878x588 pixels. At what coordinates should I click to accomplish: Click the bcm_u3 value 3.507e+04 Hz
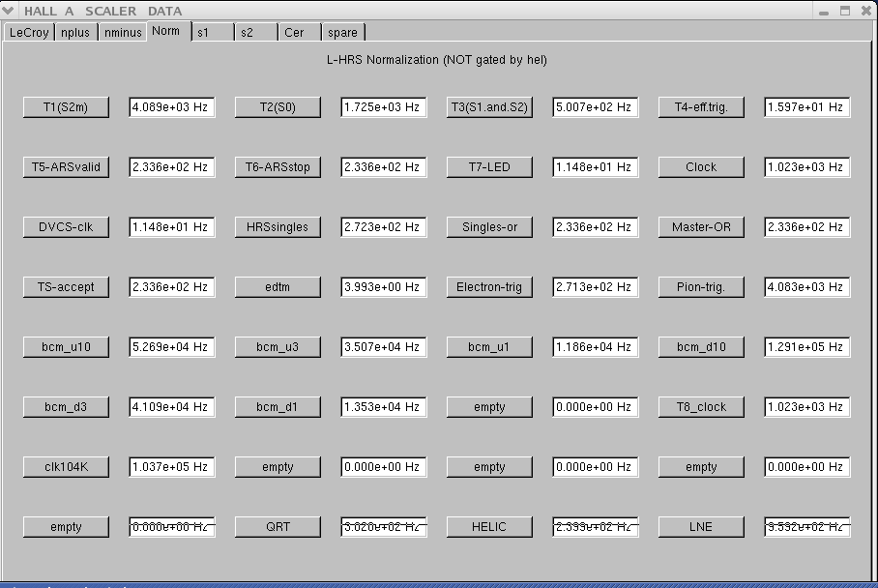384,346
